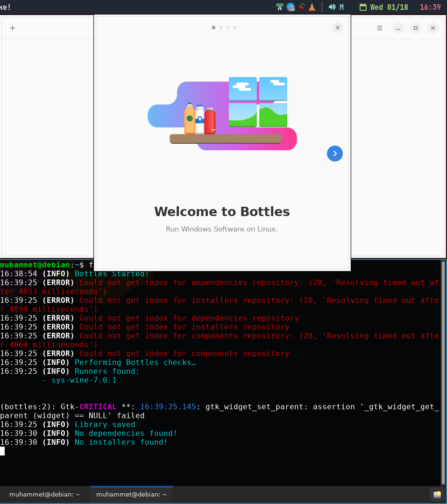Click the VLC traffic cone tray icon
The width and height of the screenshot is (447, 504).
pos(312,7)
